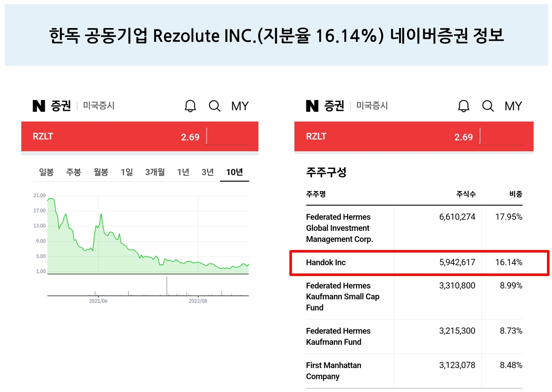Click 8.48% weight value
552x392 pixels.
point(511,365)
